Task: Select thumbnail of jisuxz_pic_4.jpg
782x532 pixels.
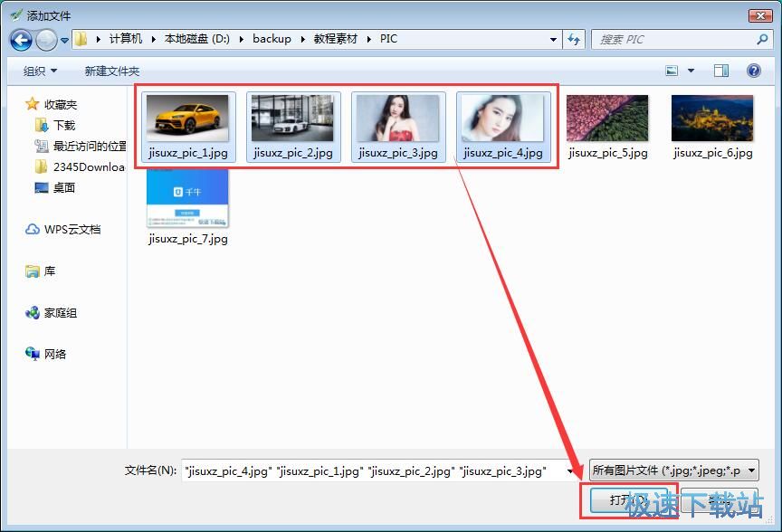Action: [x=502, y=119]
